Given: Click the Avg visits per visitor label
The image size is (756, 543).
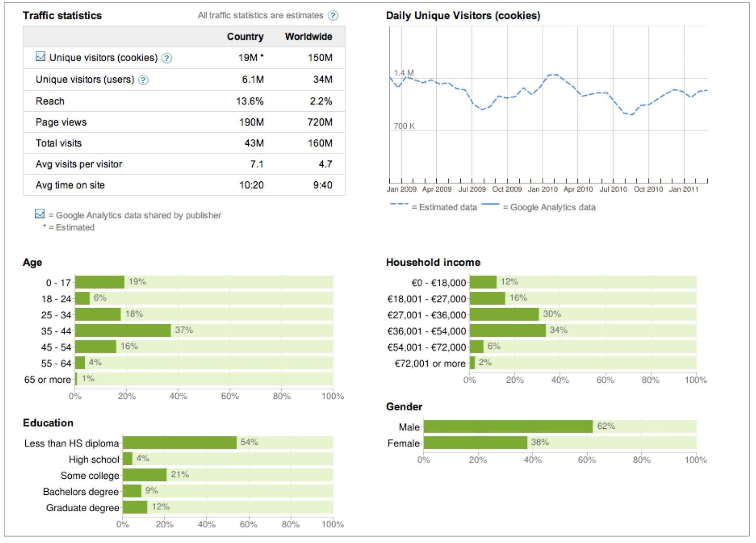Looking at the screenshot, I should point(79,164).
